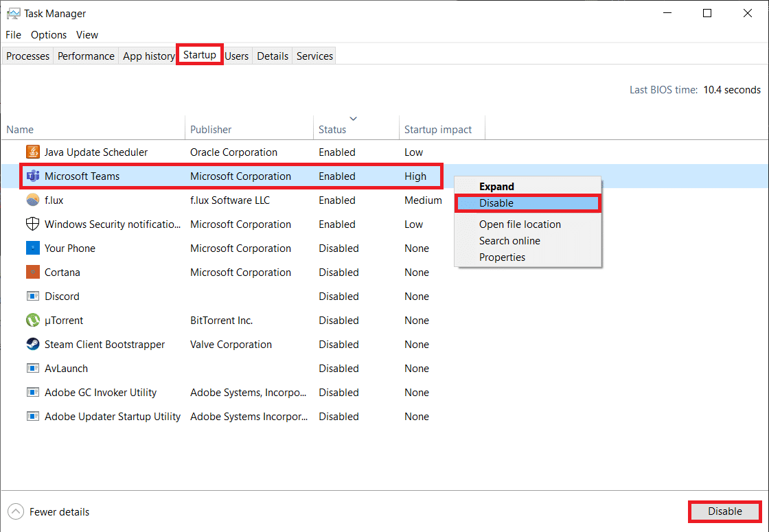Select the f.lux icon in list

pyautogui.click(x=33, y=200)
